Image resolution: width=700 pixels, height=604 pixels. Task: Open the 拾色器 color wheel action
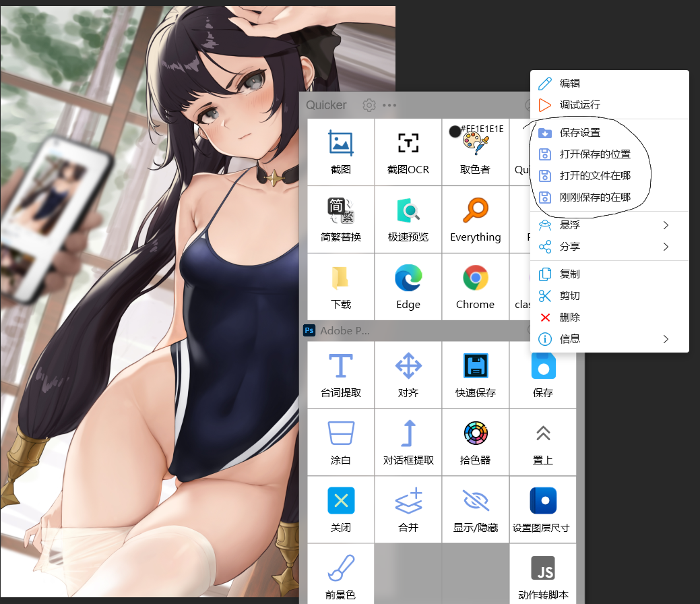click(x=476, y=442)
